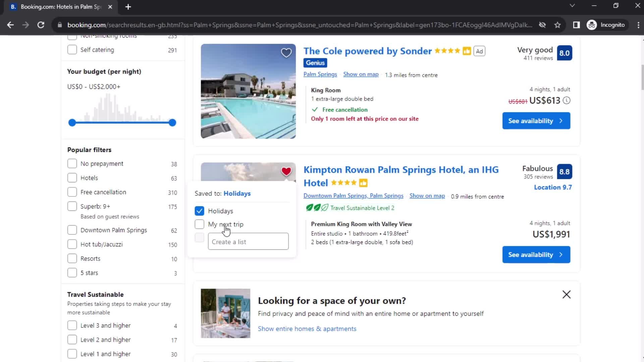Expand Level 3 and higher Travel Sustainable filter
644x362 pixels.
(72, 325)
